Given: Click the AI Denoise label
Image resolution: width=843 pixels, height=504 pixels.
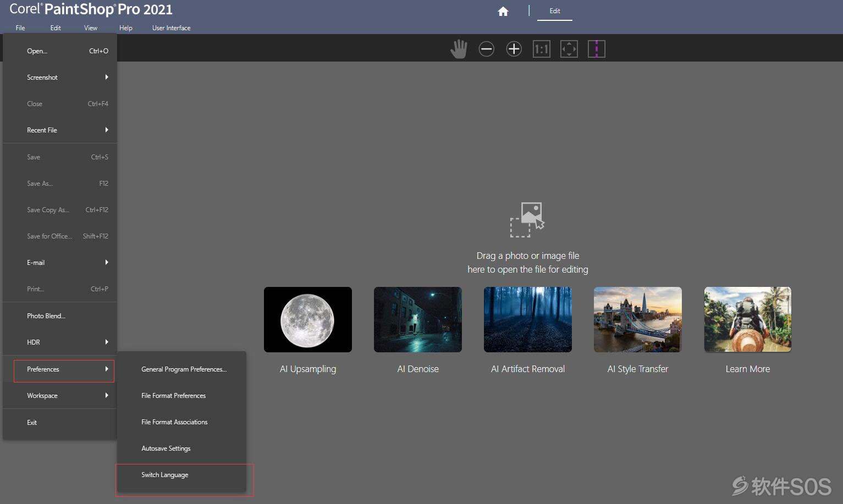Looking at the screenshot, I should point(418,369).
